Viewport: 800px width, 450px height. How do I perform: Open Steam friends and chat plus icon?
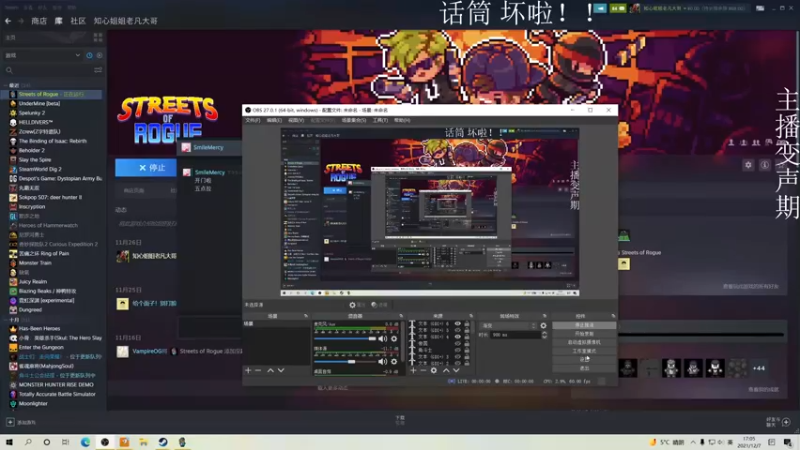tap(786, 422)
